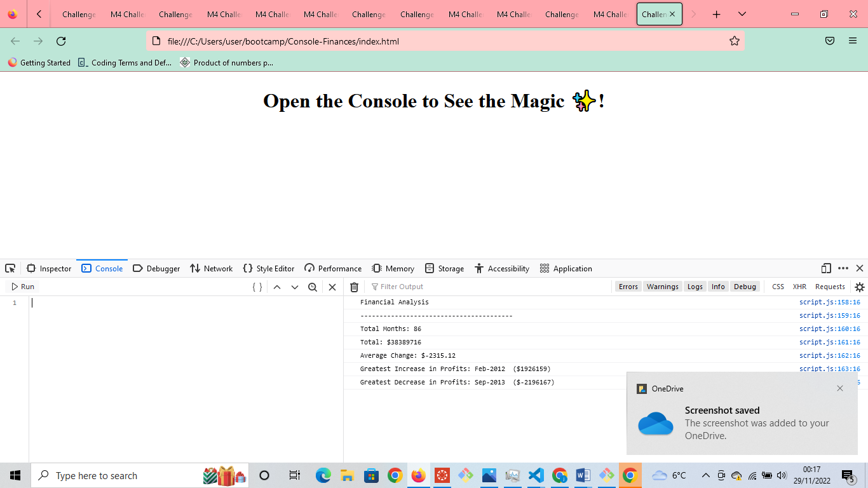
Task: Click the Run button in the editor
Action: tap(23, 287)
